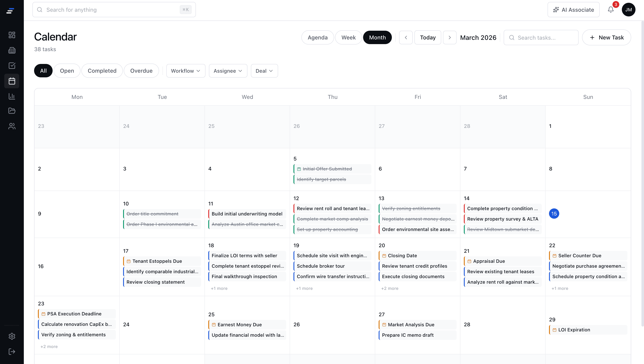Click calendar icon on Initial Offer Submitted
Viewport: 644px width, 364px height.
coord(299,169)
